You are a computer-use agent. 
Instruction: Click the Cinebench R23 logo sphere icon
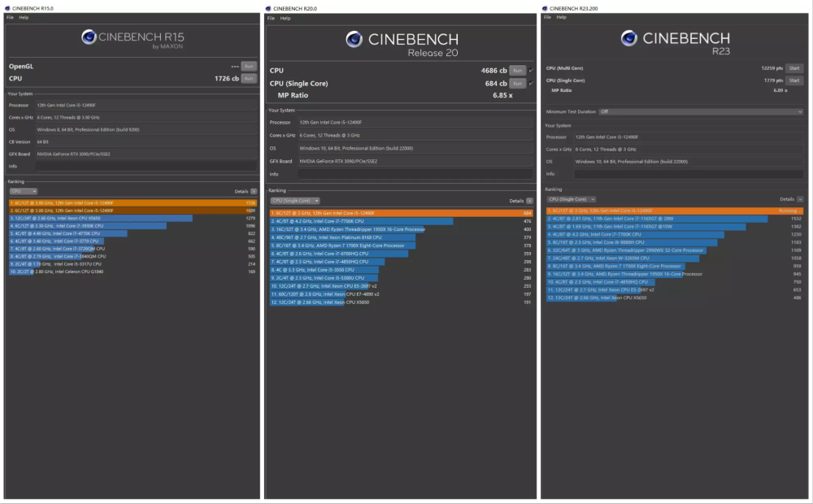coord(628,38)
